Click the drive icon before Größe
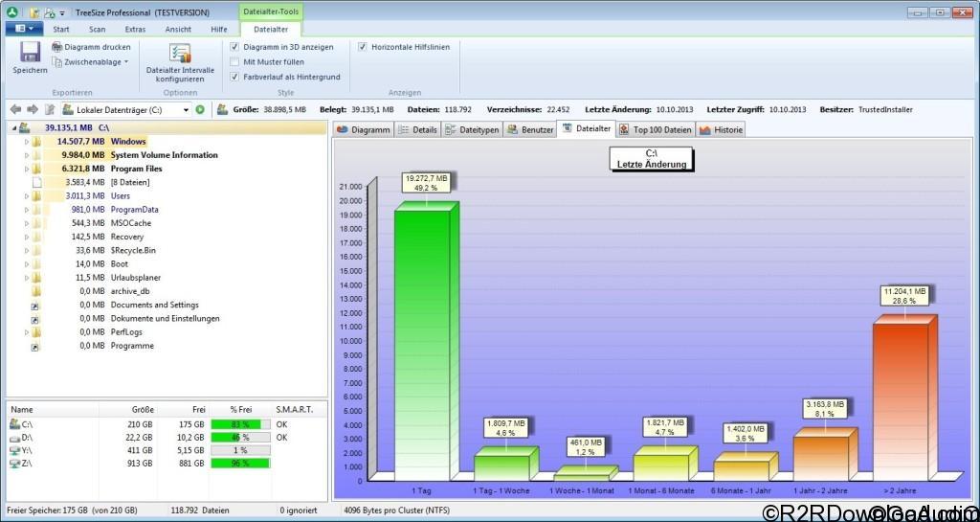 click(222, 109)
